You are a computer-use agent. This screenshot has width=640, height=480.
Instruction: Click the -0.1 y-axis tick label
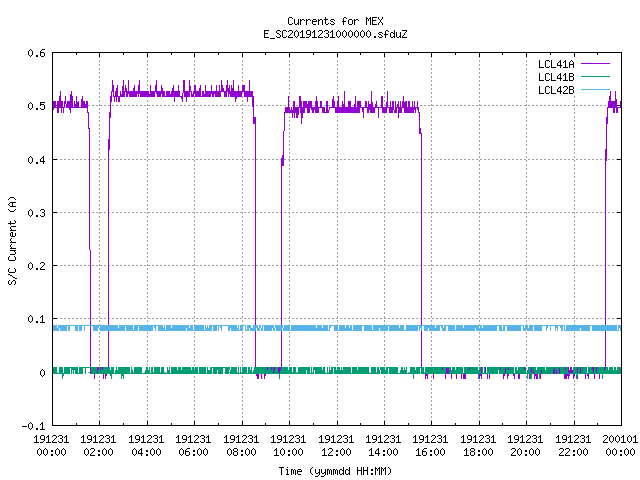tap(33, 426)
